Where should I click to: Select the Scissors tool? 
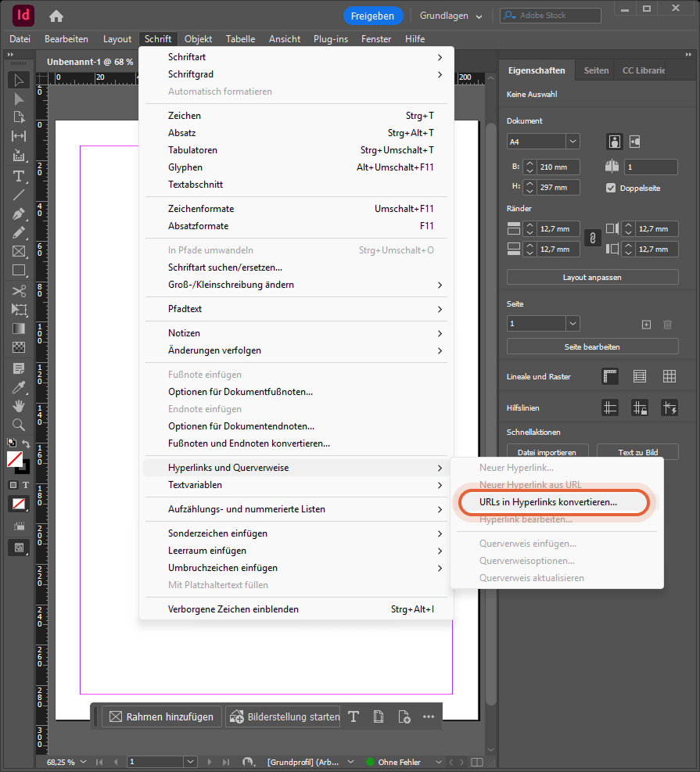[x=19, y=291]
